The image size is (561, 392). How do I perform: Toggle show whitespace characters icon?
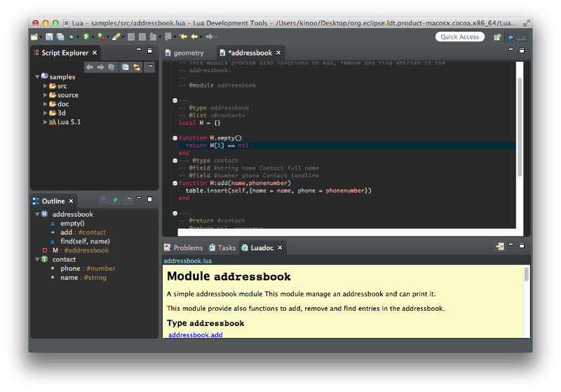coord(142,37)
